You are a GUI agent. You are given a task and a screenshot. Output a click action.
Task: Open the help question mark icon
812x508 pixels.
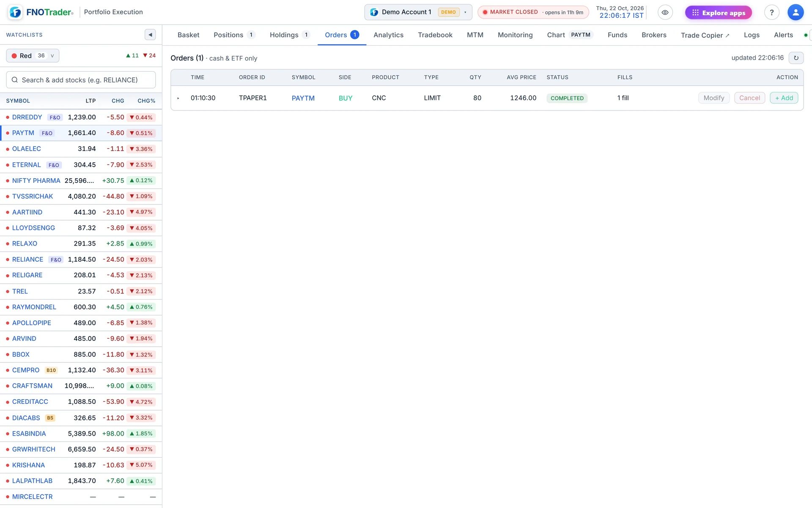(x=771, y=12)
